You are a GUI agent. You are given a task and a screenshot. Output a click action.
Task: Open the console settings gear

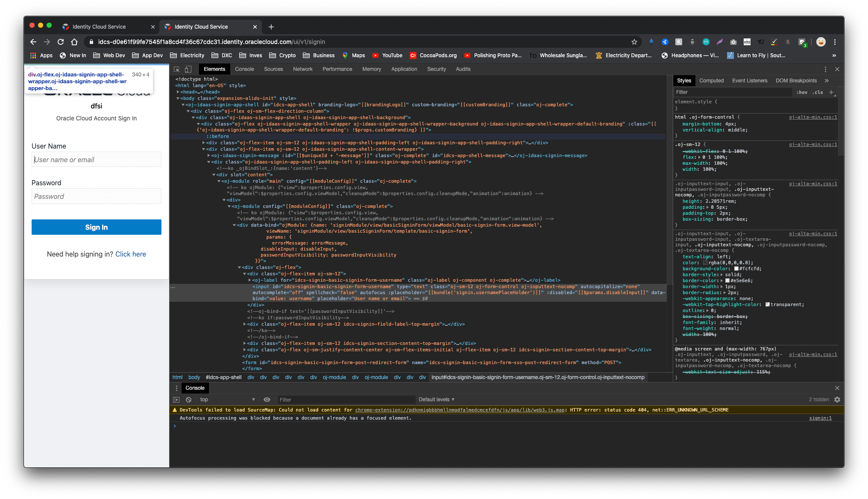[837, 400]
